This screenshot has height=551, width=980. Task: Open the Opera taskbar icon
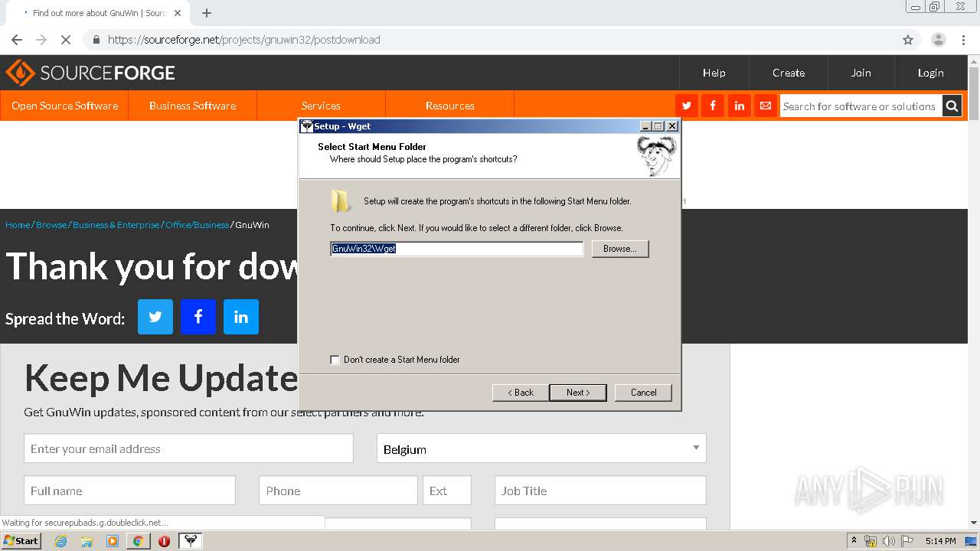(x=164, y=541)
